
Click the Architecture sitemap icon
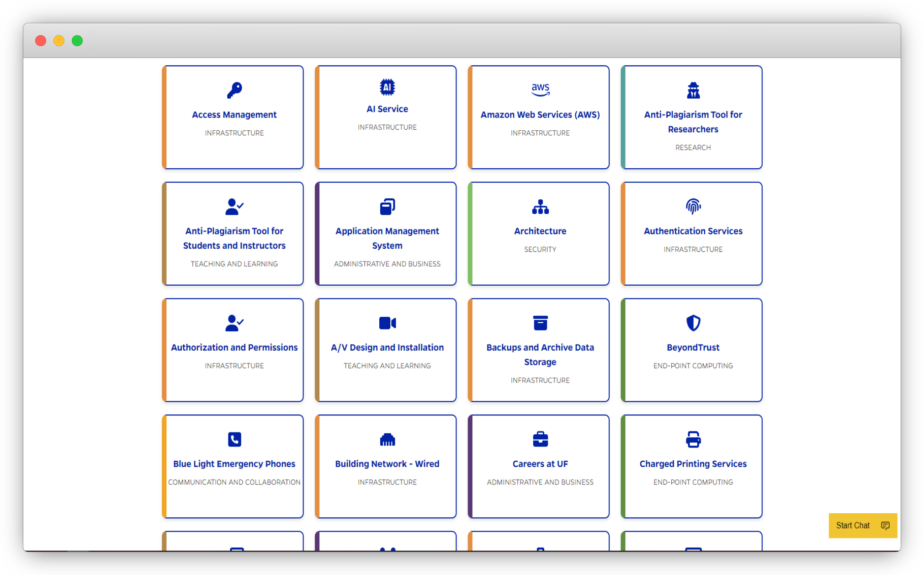point(540,207)
